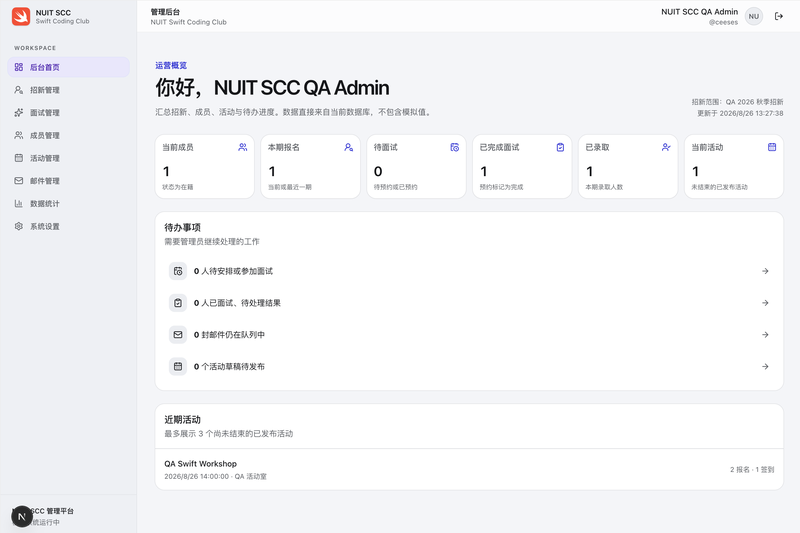Image resolution: width=800 pixels, height=533 pixels.
Task: Click the 近期活动 section heading
Action: click(x=182, y=420)
